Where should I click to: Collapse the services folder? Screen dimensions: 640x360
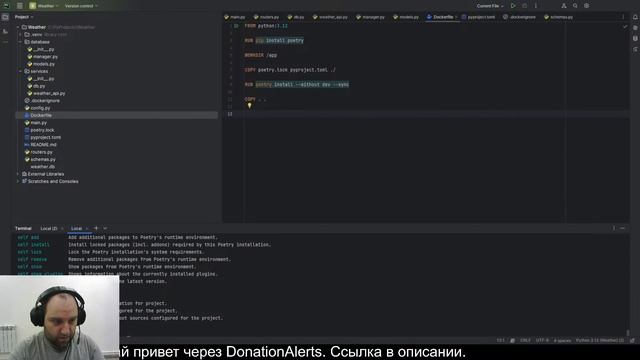click(x=21, y=71)
